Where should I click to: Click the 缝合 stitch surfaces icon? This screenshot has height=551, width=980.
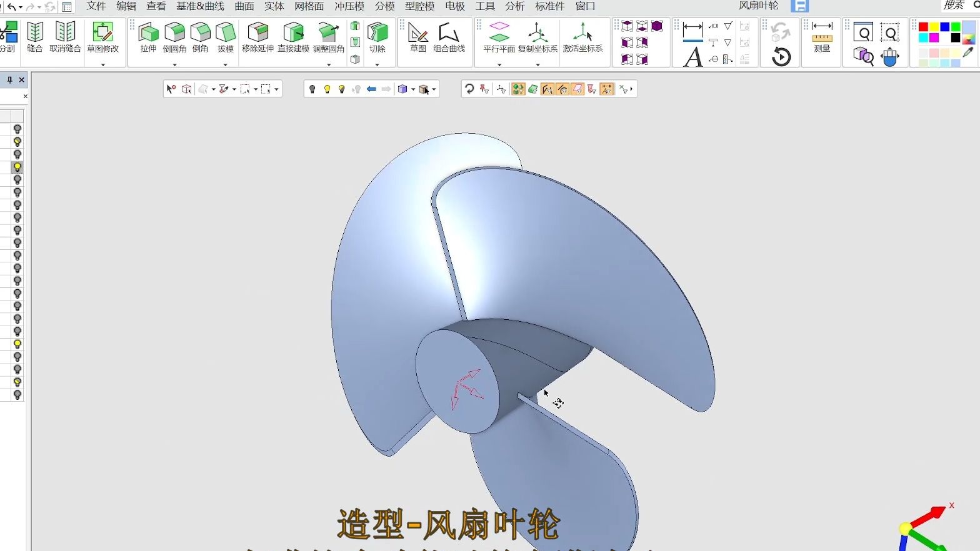35,37
